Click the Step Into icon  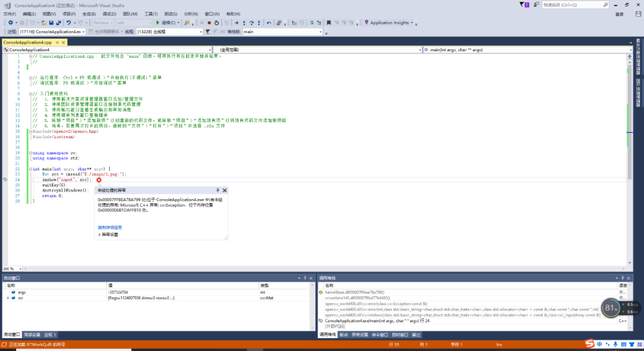[x=244, y=23]
